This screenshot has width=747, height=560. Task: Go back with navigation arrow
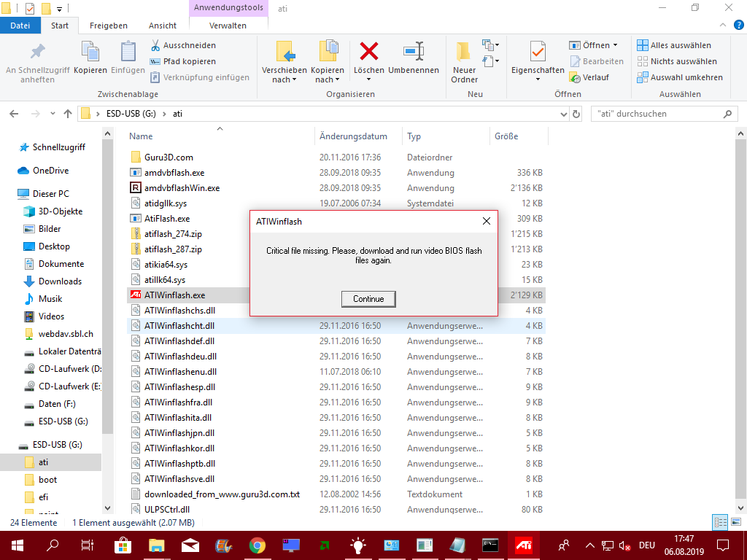click(x=14, y=114)
